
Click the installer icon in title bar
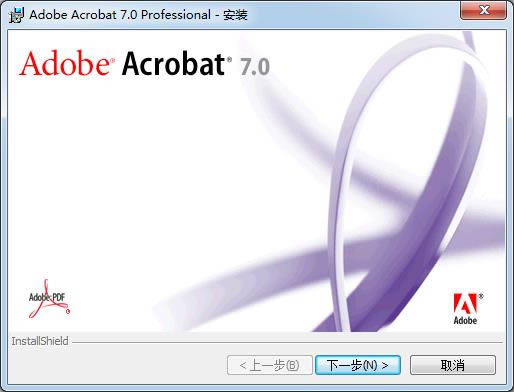(17, 15)
